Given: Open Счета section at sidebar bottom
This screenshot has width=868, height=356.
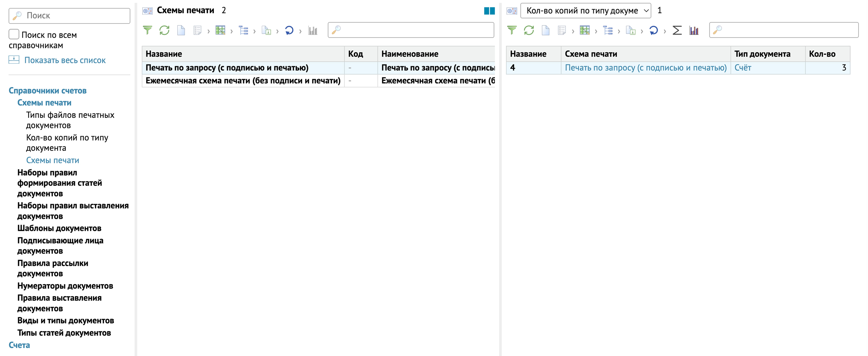Looking at the screenshot, I should click(x=19, y=345).
